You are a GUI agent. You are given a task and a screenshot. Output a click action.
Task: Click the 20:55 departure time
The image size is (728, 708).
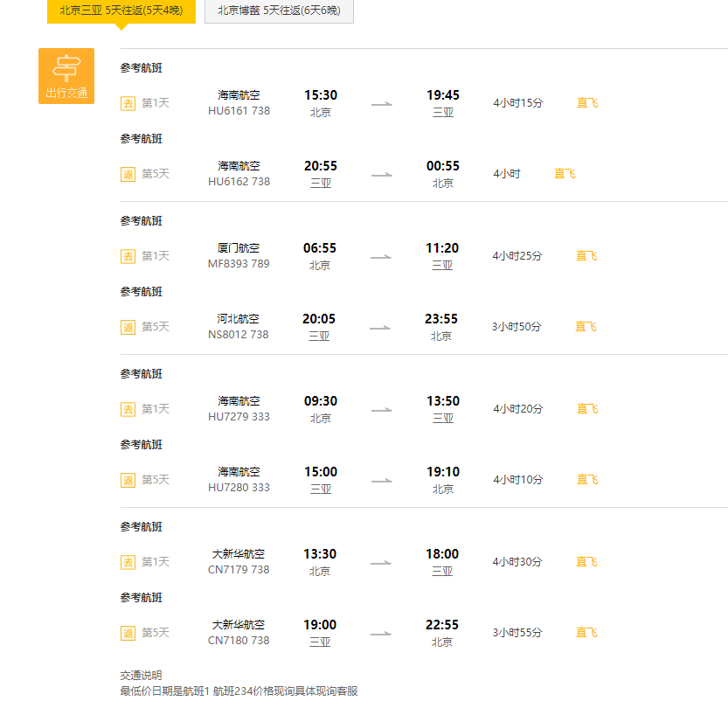tap(321, 166)
